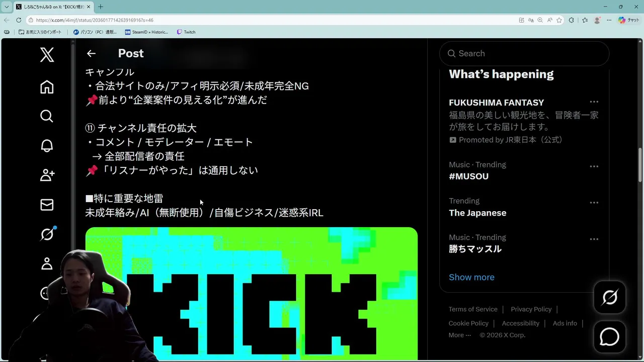644x362 pixels.
Task: Open Profile person icon in the sidebar
Action: point(47,263)
